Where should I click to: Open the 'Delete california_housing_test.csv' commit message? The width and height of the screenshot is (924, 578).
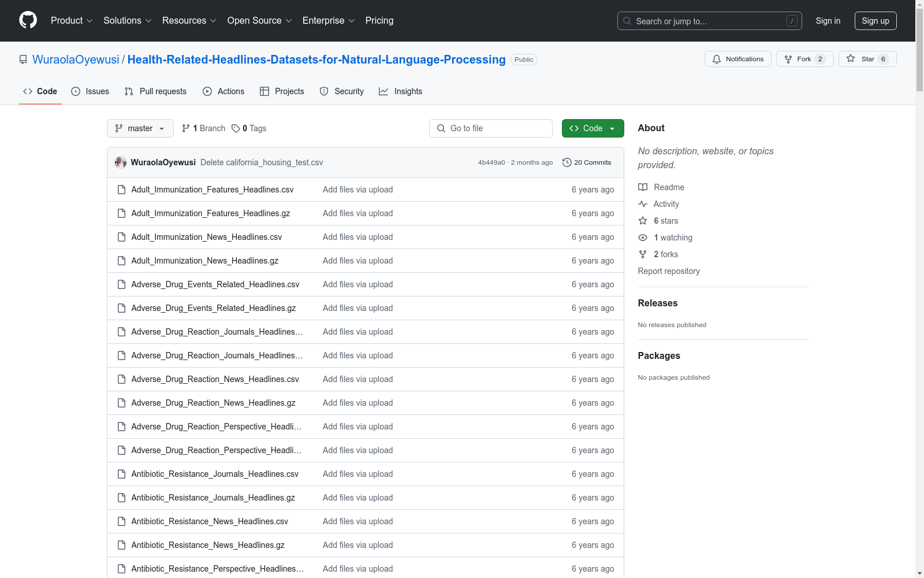[x=262, y=162]
